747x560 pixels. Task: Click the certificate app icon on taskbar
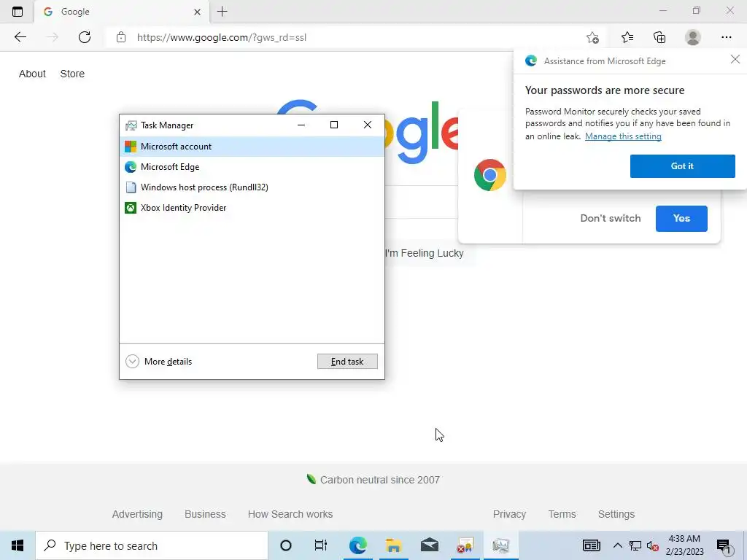(465, 545)
